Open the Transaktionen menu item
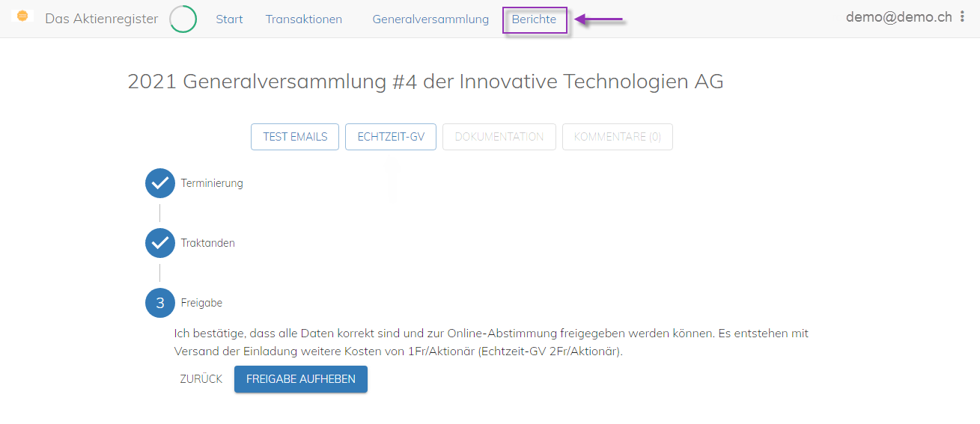Viewport: 980px width, 424px height. point(304,19)
